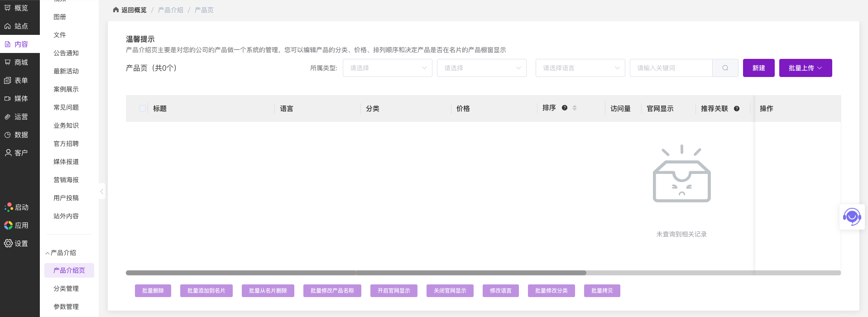Collapse the 产品介绍 section in sidebar
868x317 pixels.
pyautogui.click(x=48, y=253)
